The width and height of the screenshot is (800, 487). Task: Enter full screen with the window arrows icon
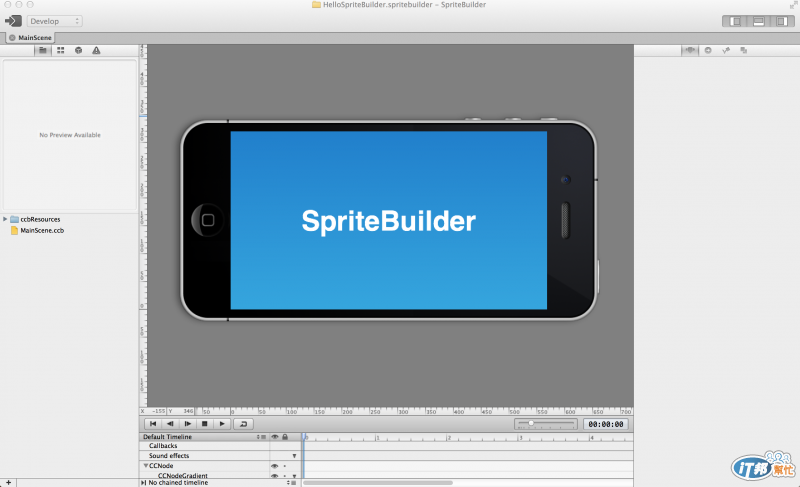click(793, 5)
